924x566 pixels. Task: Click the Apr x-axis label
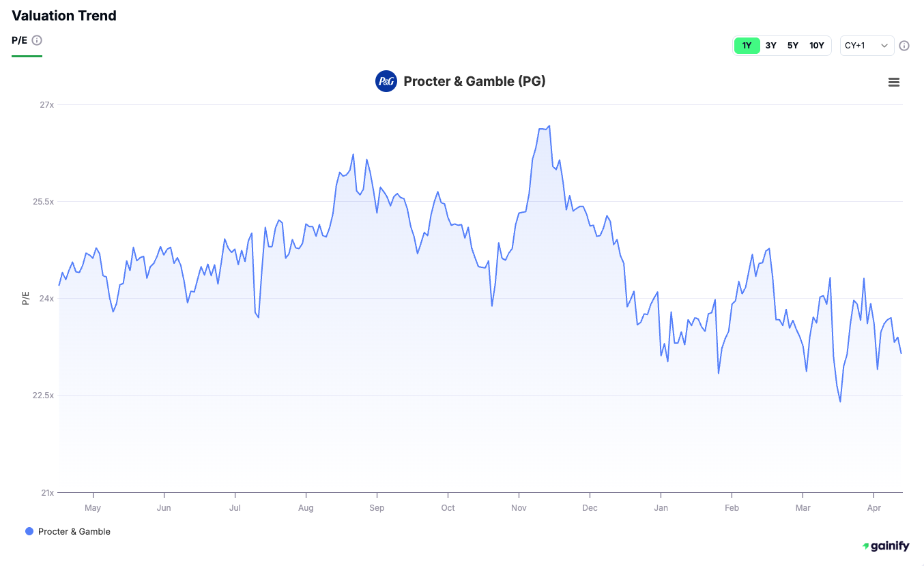pos(874,507)
